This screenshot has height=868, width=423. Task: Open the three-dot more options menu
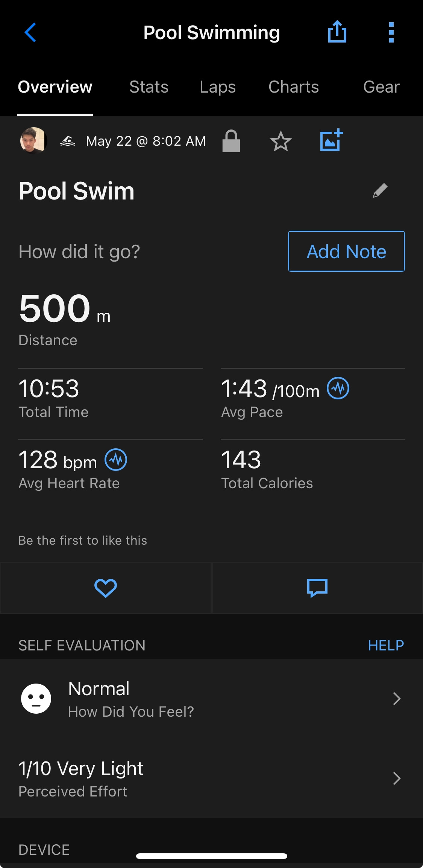[x=391, y=32]
